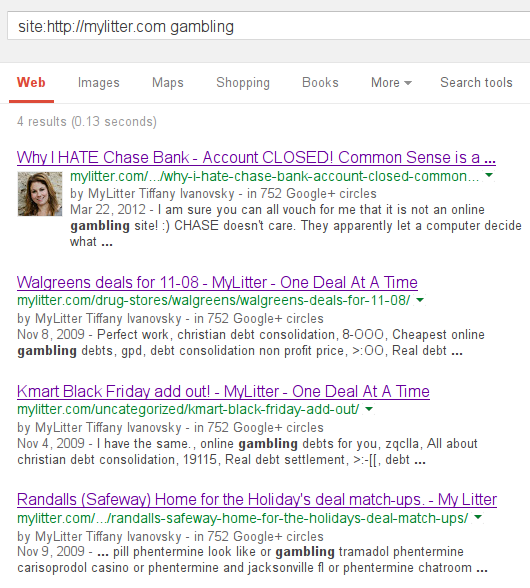Open the Kmart Black Friday add out result
The height and width of the screenshot is (588, 530).
point(223,392)
